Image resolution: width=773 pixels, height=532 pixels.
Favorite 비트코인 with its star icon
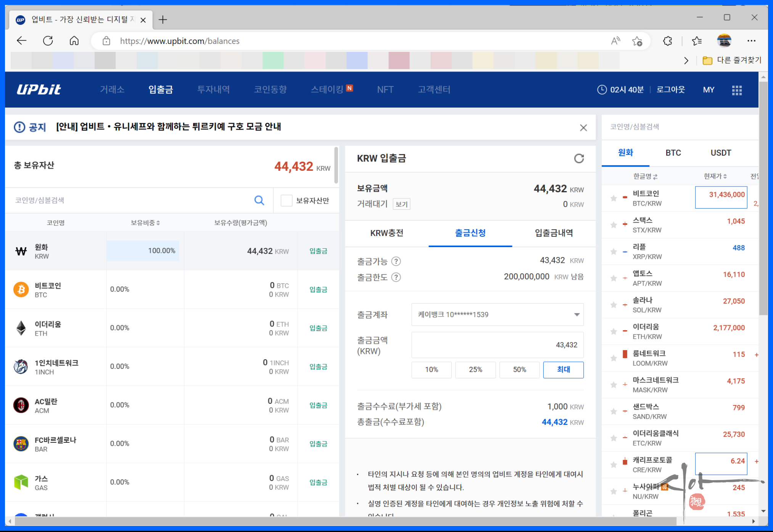coord(614,198)
